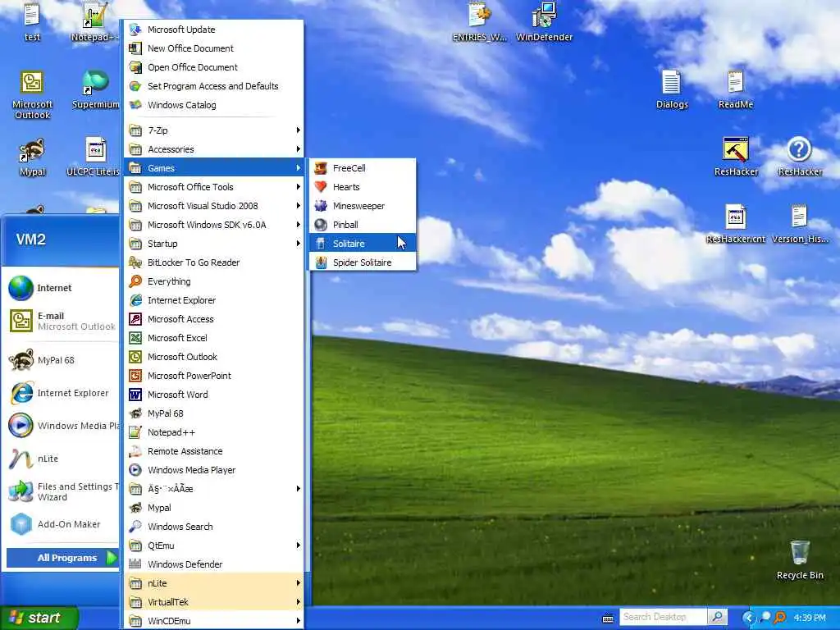Click the Everything search icon in All Programs
The height and width of the screenshot is (630, 840).
coord(135,281)
